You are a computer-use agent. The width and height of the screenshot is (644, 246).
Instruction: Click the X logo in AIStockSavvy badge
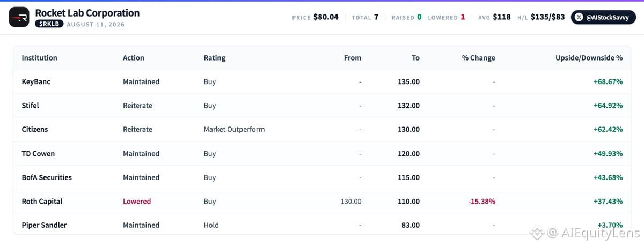[x=579, y=17]
